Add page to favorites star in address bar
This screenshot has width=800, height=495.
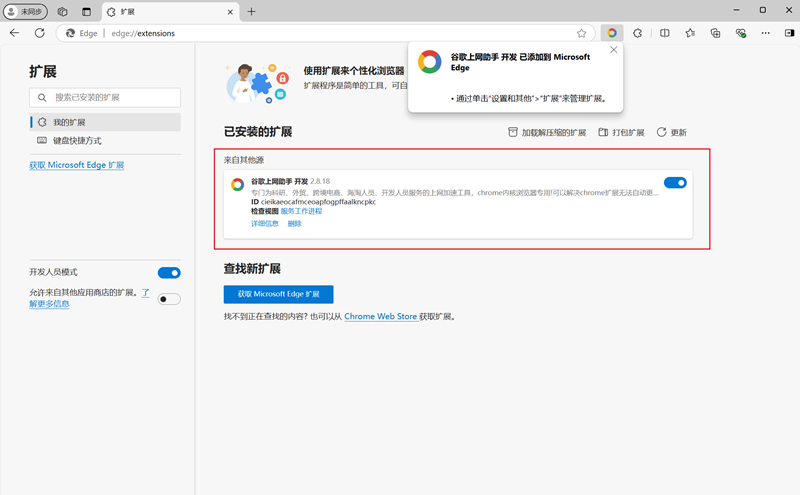tap(581, 33)
